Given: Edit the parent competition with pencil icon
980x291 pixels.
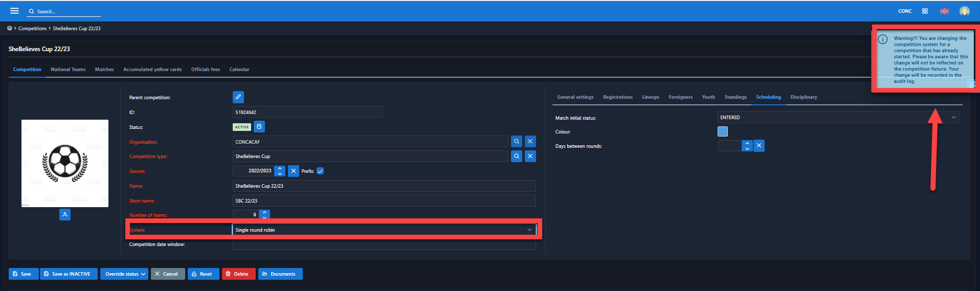Looking at the screenshot, I should pos(238,97).
